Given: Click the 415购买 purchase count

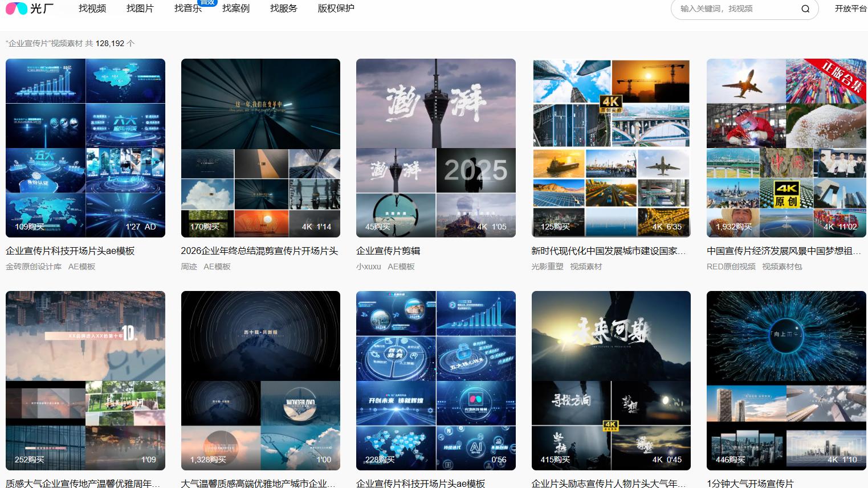Looking at the screenshot, I should pos(555,460).
